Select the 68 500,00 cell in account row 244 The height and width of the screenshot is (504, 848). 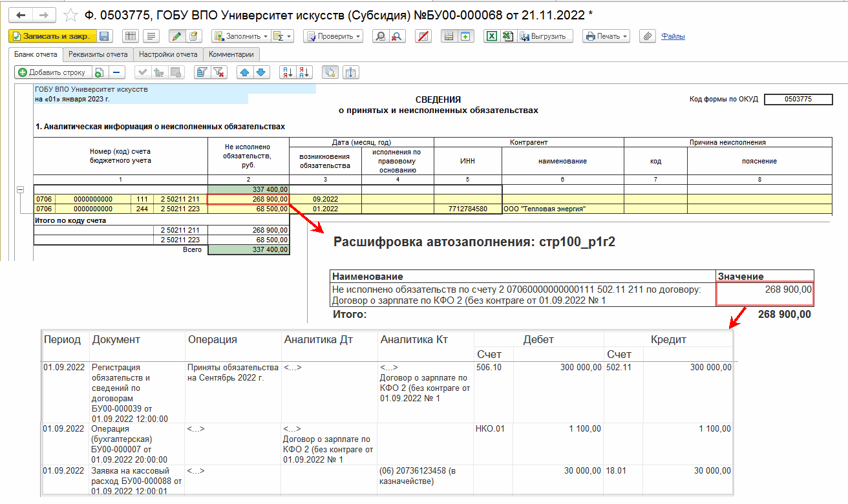point(249,209)
